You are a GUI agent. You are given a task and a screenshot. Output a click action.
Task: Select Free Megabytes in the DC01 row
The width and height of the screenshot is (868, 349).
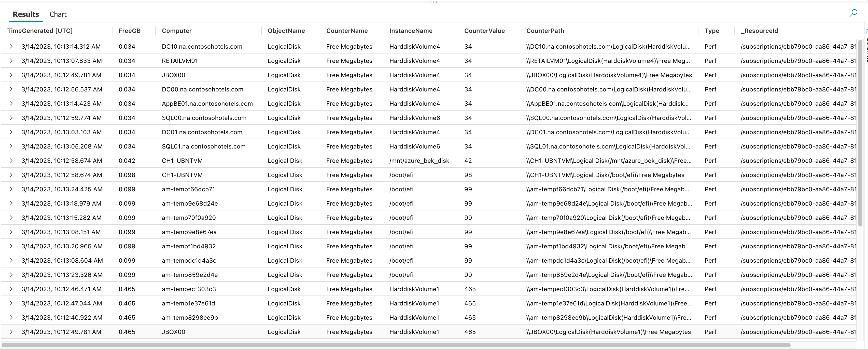click(349, 132)
